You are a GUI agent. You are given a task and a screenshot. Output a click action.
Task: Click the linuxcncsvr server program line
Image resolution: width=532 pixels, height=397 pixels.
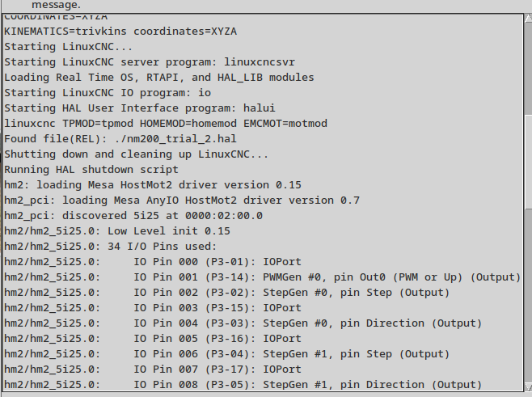coord(150,61)
